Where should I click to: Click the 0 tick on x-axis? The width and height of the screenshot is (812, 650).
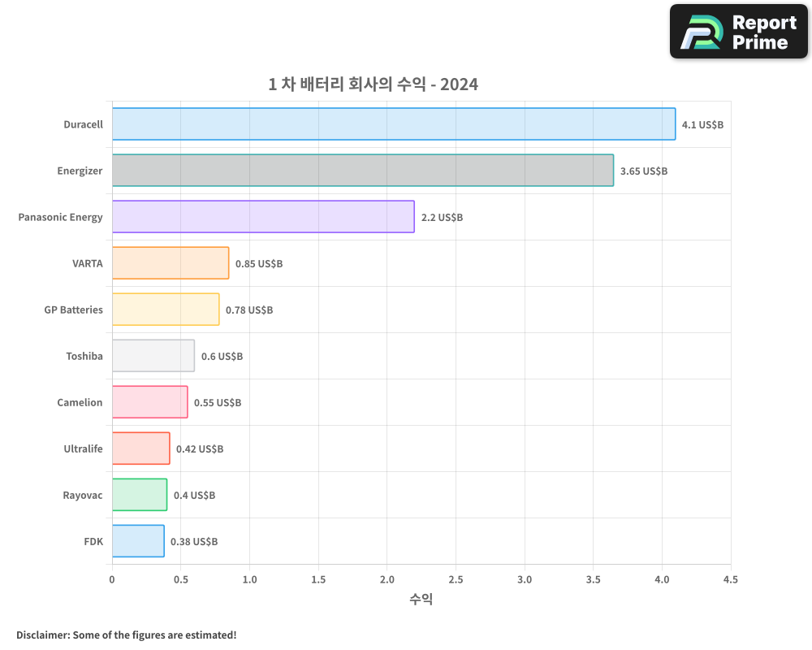pos(112,579)
